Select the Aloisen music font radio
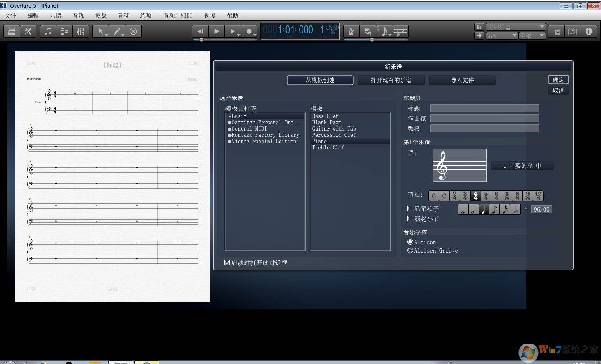Viewport: 601px width, 364px height. click(410, 242)
